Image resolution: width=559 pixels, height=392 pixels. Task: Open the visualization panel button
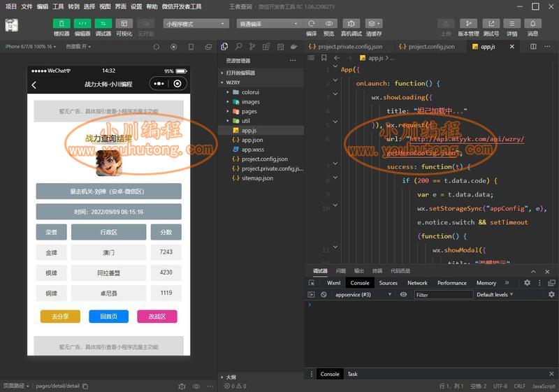tap(124, 24)
